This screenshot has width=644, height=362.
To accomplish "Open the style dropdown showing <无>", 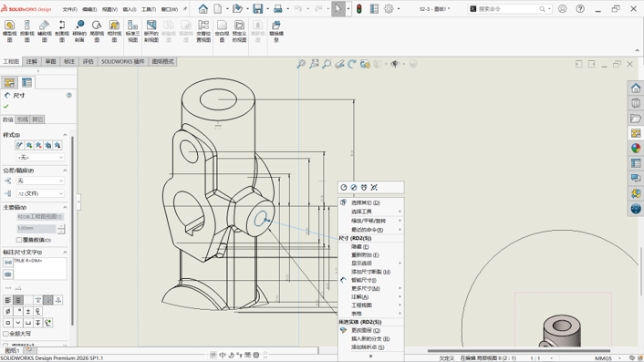I will [40, 157].
